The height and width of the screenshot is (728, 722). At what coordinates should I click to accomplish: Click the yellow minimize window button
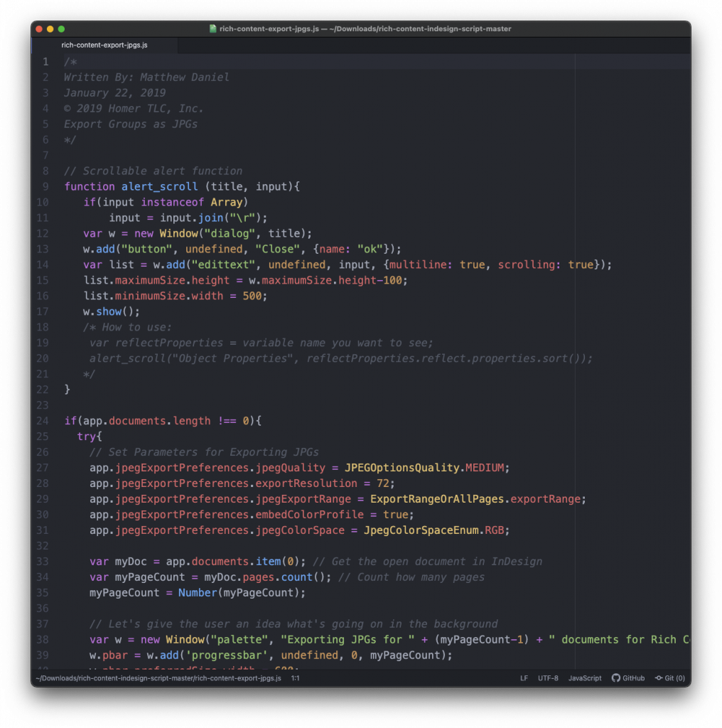(x=50, y=29)
